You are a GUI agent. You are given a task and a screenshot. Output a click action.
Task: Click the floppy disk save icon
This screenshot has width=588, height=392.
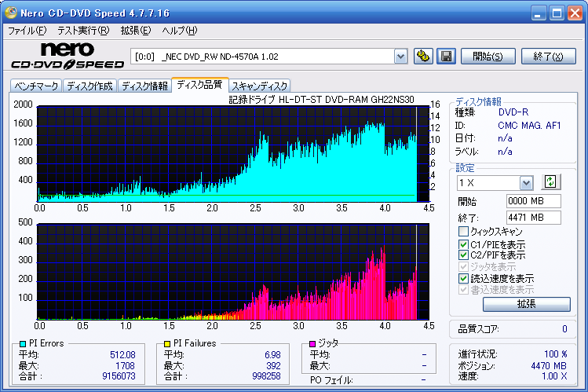point(446,57)
